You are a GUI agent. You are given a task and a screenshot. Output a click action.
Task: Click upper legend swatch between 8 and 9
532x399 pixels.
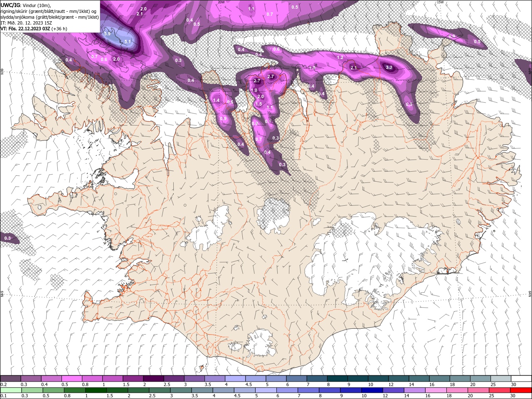click(337, 379)
